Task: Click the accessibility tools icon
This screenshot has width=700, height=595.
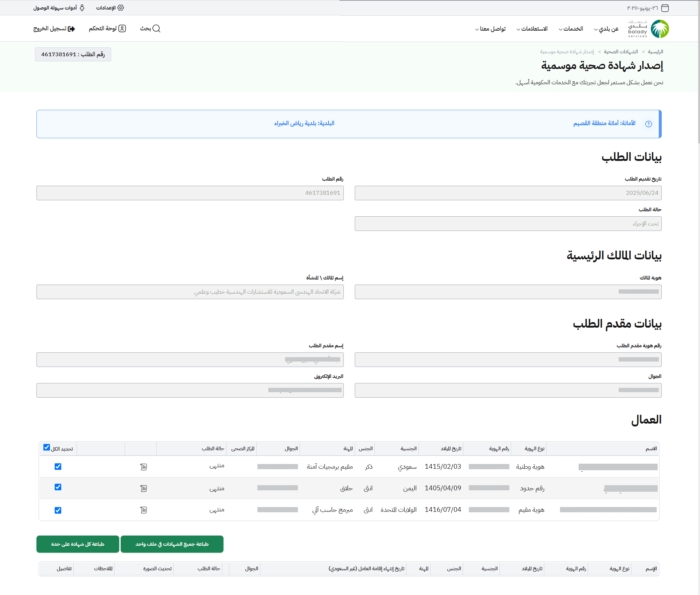Action: coord(82,8)
